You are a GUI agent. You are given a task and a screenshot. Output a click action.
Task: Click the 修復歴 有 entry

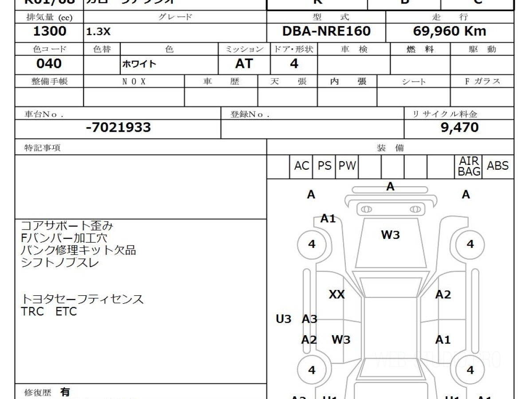[x=47, y=392]
